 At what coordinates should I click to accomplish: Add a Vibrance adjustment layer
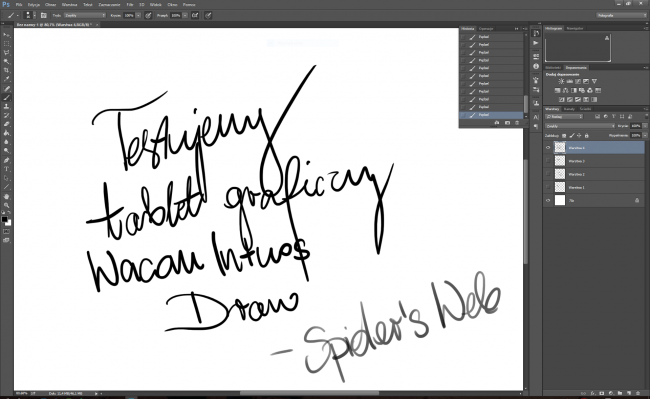click(x=594, y=81)
